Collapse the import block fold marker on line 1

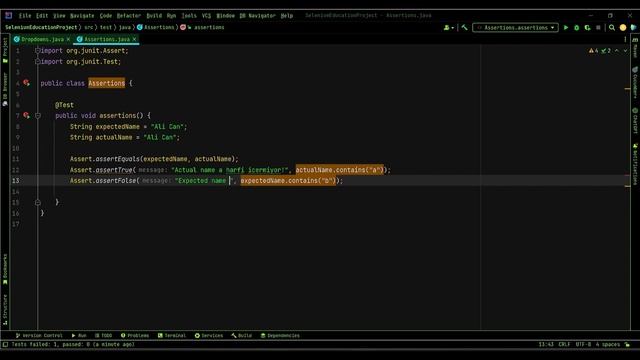[x=38, y=51]
